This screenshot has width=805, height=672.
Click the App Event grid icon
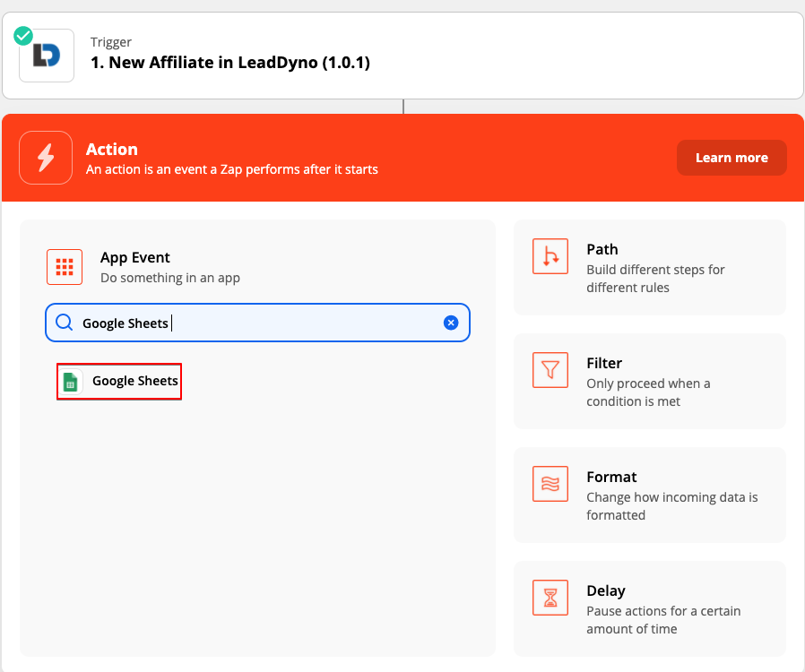click(65, 267)
